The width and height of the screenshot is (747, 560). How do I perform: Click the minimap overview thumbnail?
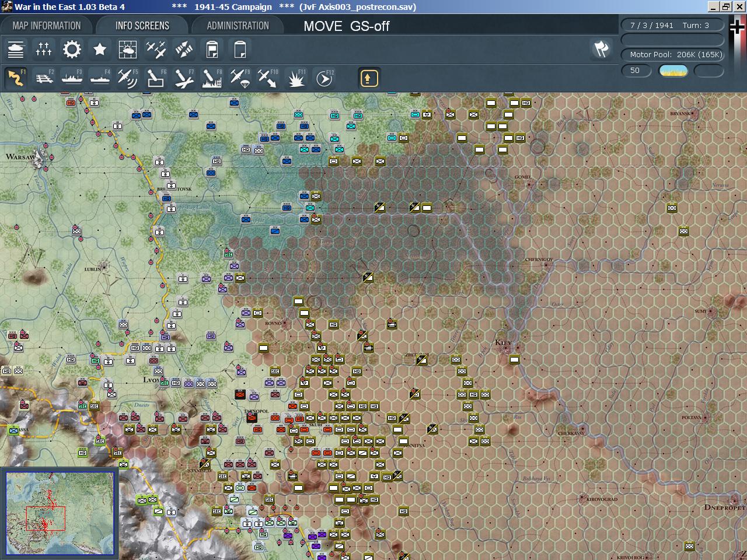[x=60, y=513]
